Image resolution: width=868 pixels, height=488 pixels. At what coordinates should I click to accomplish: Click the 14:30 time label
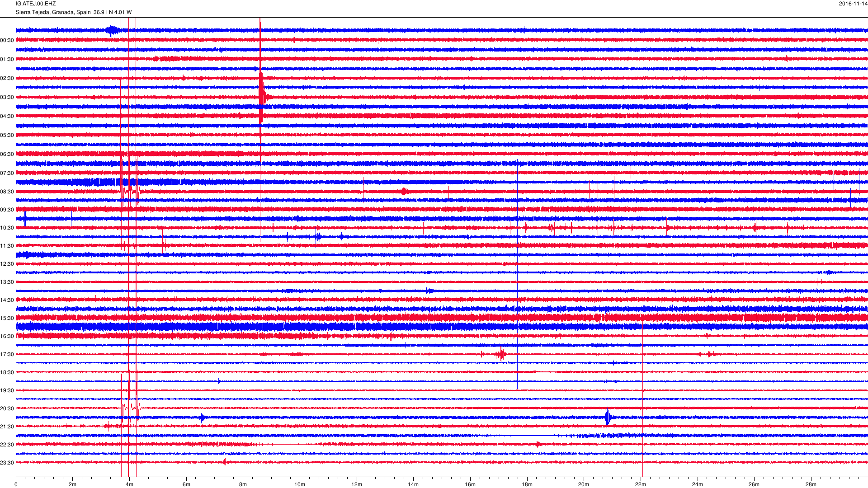coord(7,300)
